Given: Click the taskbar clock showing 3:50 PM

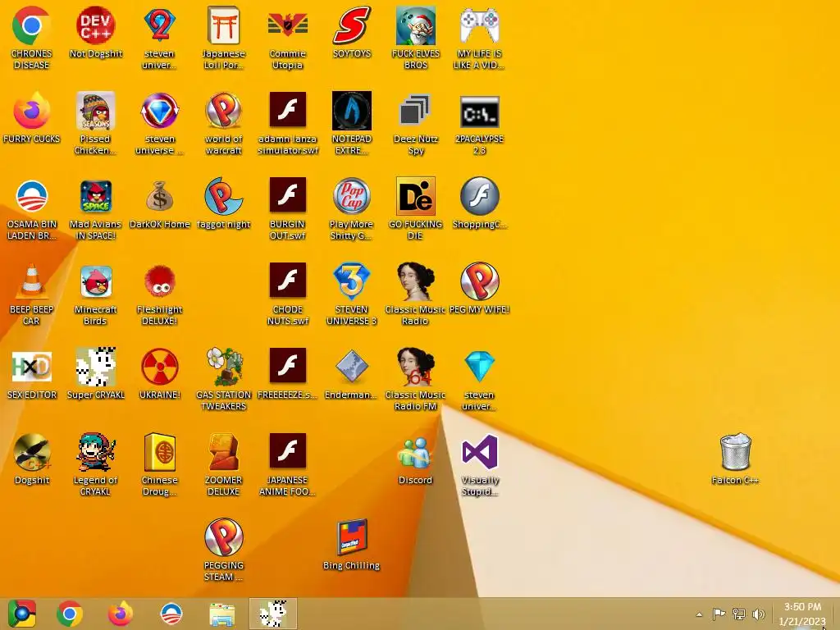Looking at the screenshot, I should (802, 614).
